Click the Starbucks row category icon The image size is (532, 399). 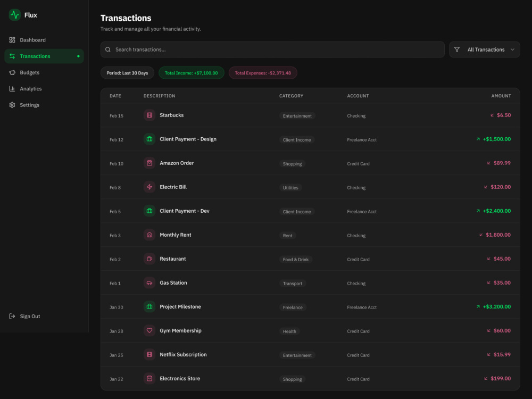[x=149, y=115]
